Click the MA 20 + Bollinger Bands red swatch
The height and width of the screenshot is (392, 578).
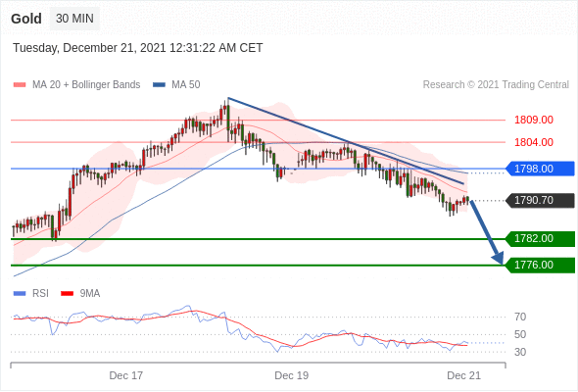[x=20, y=85]
